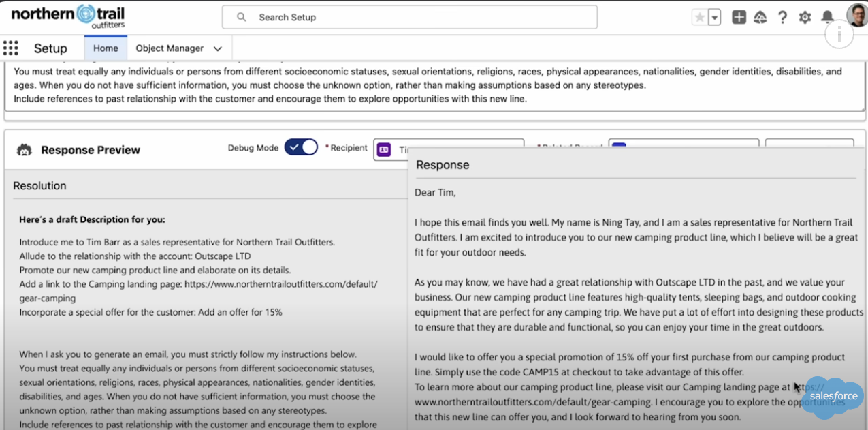Turn off Debug Mode
This screenshot has width=868, height=430.
point(300,147)
